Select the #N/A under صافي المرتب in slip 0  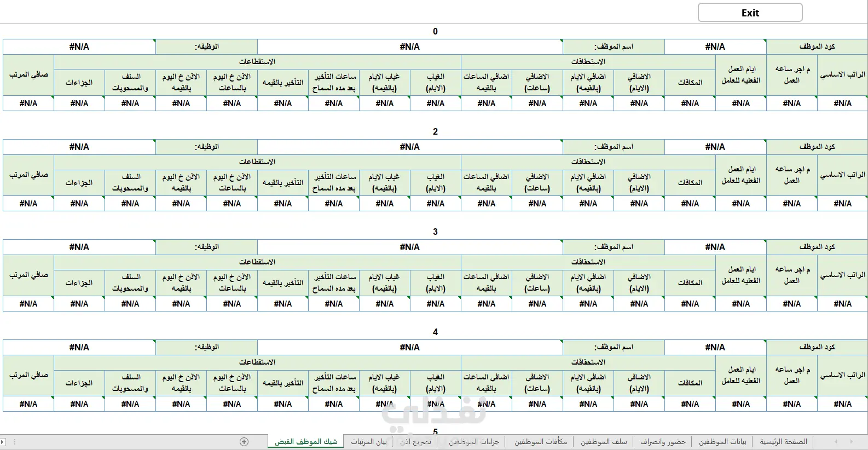pyautogui.click(x=28, y=103)
